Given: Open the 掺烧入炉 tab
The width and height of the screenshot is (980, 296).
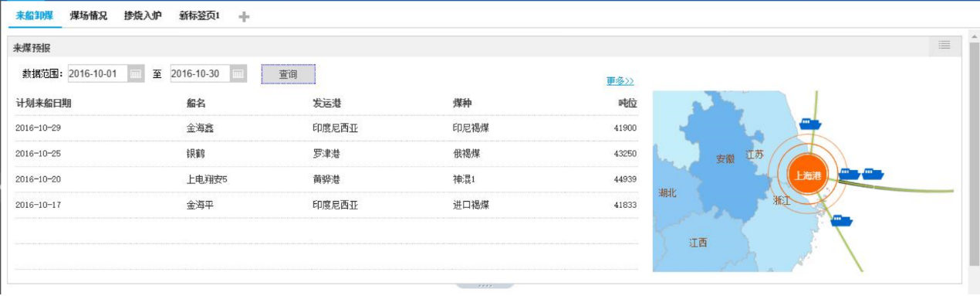Looking at the screenshot, I should coord(143,15).
